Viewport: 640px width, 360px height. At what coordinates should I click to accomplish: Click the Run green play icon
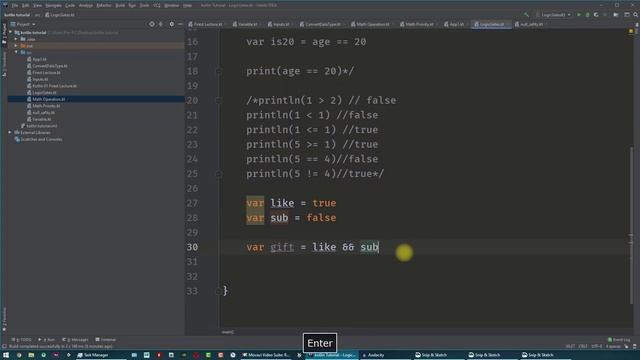pyautogui.click(x=578, y=15)
